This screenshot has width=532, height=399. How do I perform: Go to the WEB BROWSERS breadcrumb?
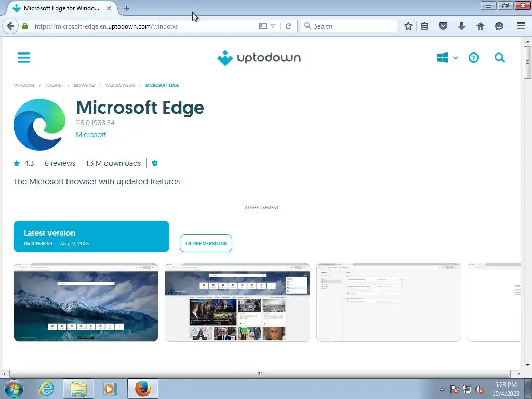click(x=120, y=85)
